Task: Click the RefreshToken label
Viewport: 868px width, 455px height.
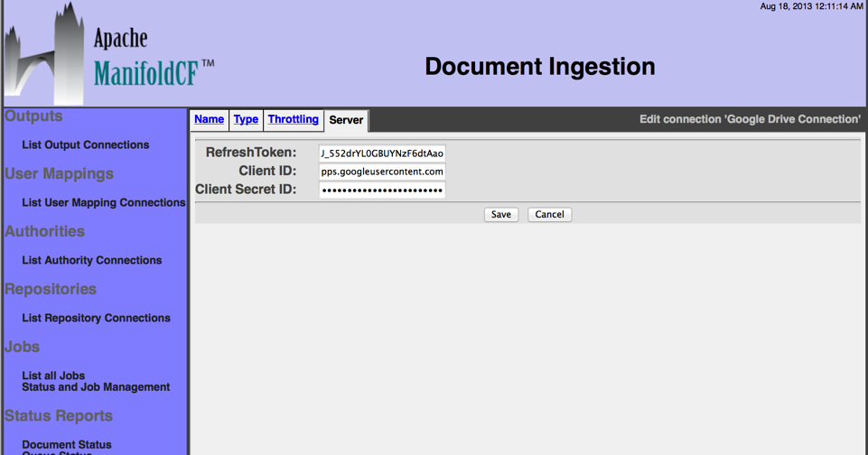Action: [x=251, y=153]
